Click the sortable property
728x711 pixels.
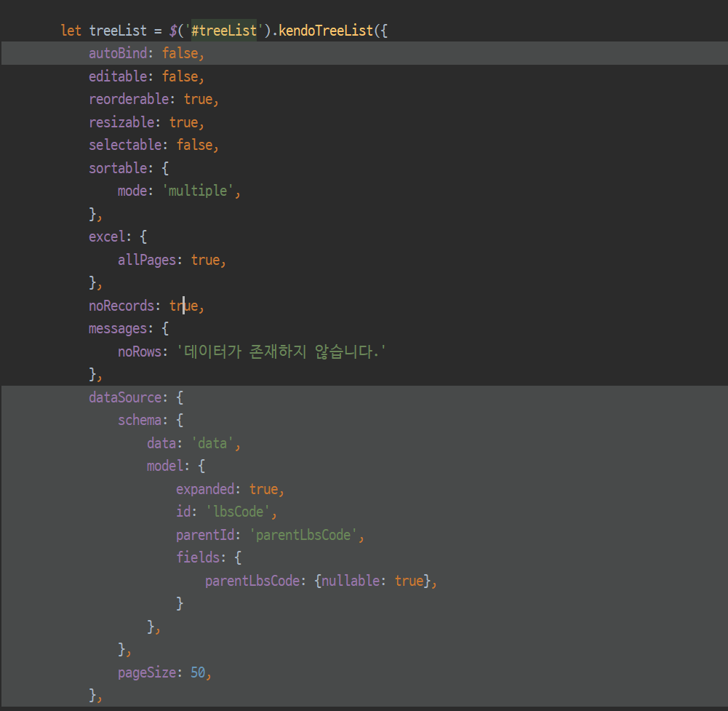[118, 168]
